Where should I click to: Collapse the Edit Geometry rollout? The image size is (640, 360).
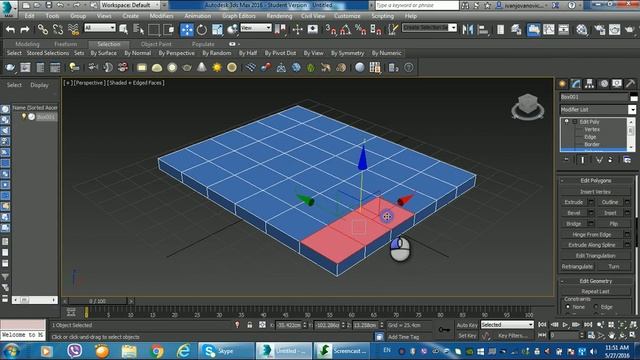562,281
